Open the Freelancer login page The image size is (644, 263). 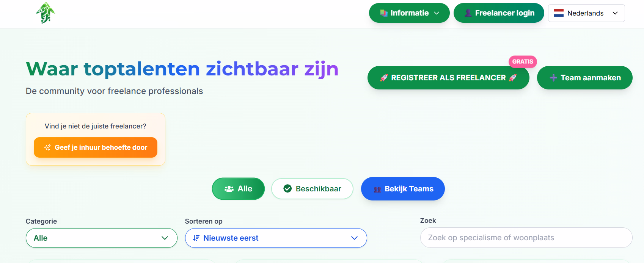pyautogui.click(x=499, y=13)
